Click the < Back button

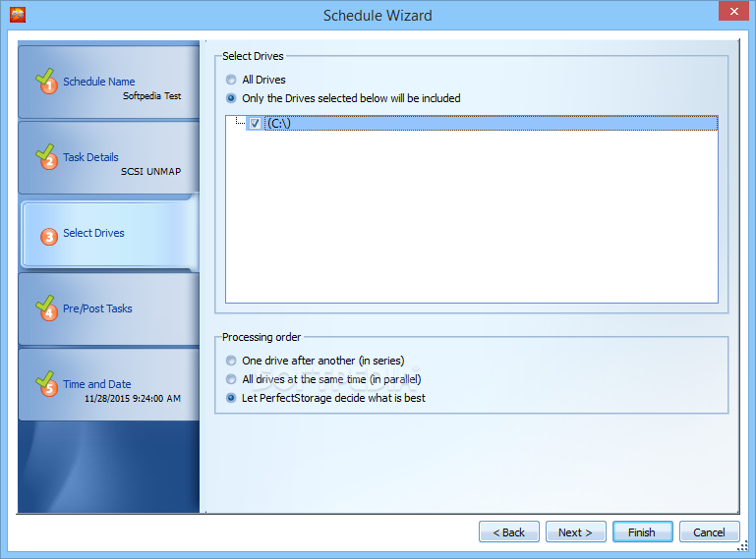pyautogui.click(x=508, y=532)
